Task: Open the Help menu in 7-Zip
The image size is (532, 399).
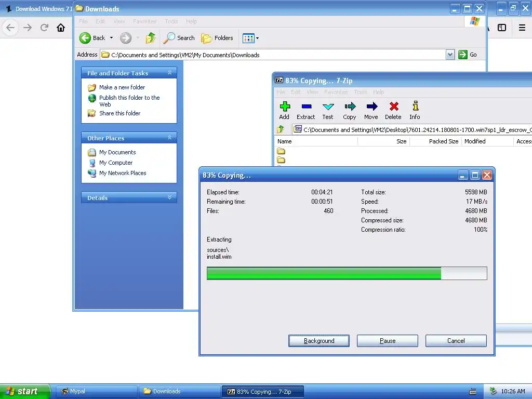Action: point(378,92)
